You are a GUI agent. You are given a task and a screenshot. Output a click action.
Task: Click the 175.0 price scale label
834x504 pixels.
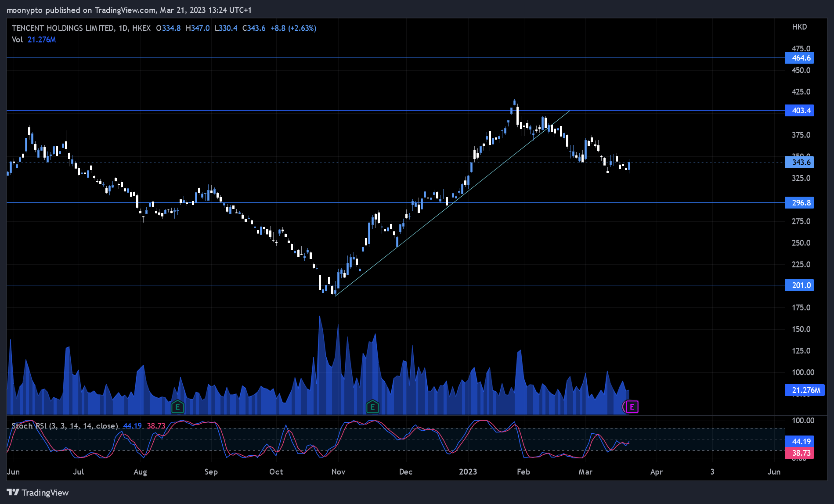(x=801, y=308)
